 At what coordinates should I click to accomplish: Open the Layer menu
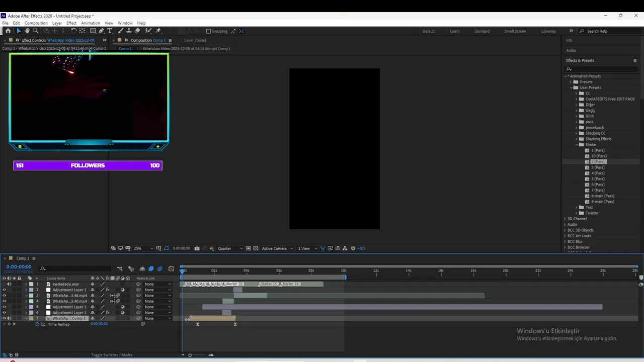pos(57,23)
